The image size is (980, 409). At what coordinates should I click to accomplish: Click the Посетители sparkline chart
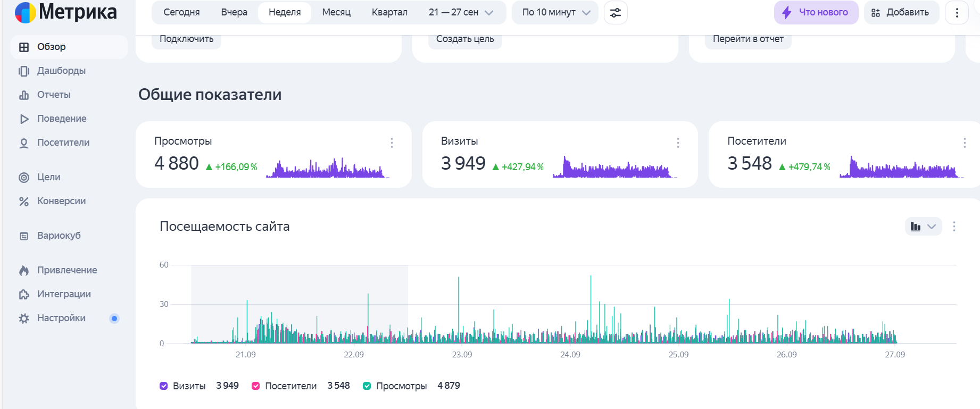[x=900, y=167]
